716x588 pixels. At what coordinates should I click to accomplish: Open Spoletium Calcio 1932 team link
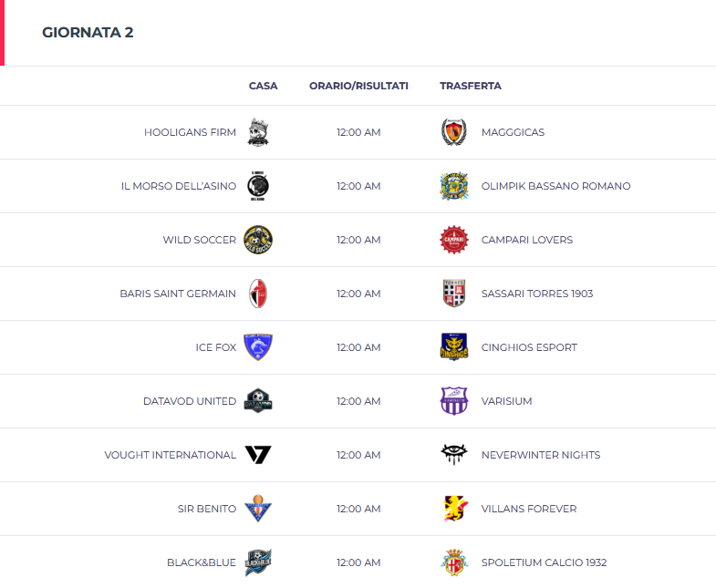[544, 562]
